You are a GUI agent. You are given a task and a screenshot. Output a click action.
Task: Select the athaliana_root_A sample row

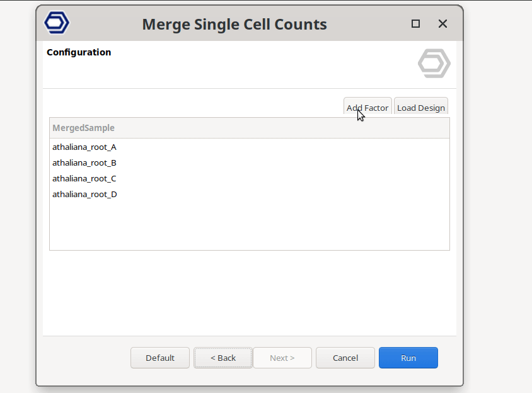[x=84, y=147]
